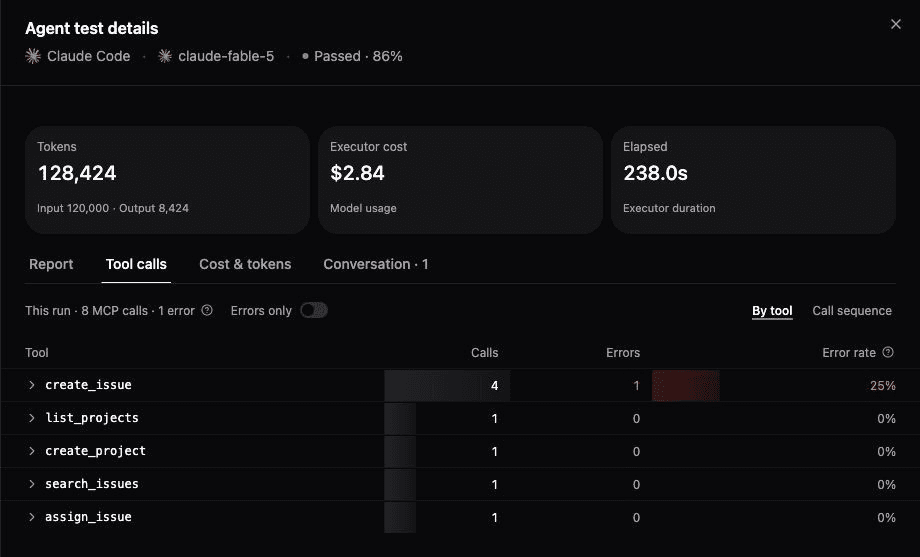
Task: Expand the search_issues row
Action: tap(32, 484)
